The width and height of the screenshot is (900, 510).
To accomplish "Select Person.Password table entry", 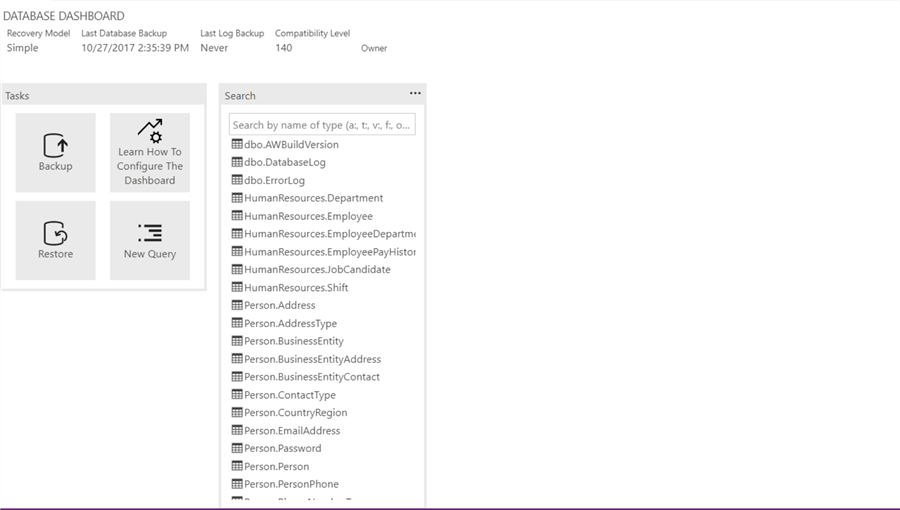I will click(282, 449).
